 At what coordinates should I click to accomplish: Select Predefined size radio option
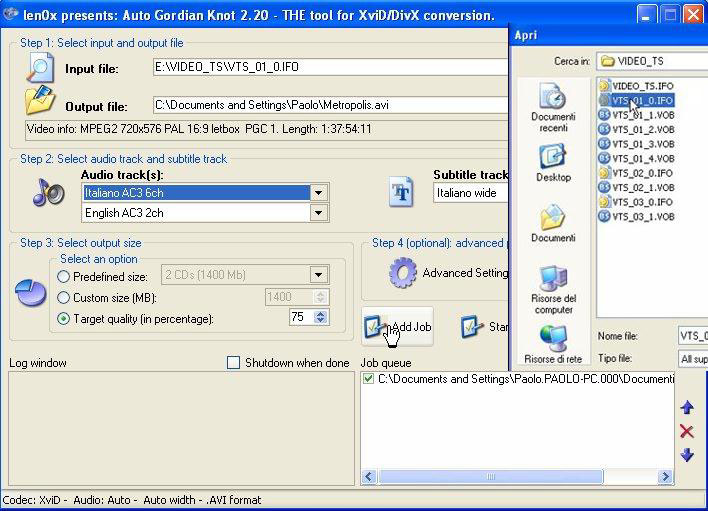click(65, 276)
